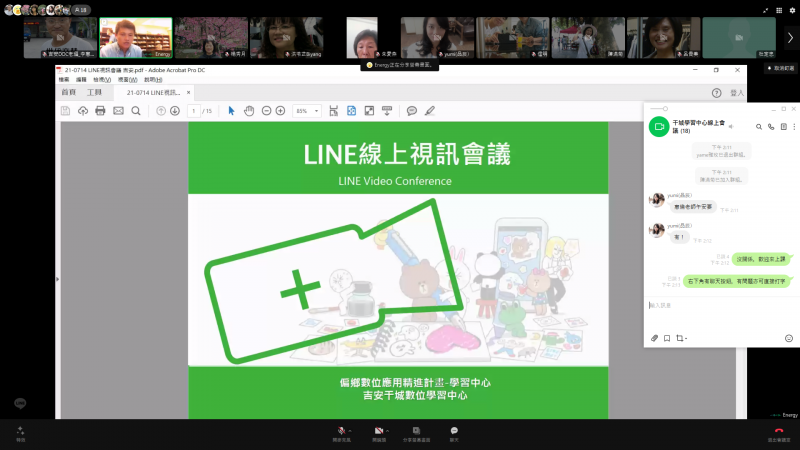Go to the next page with the down arrow

[175, 111]
